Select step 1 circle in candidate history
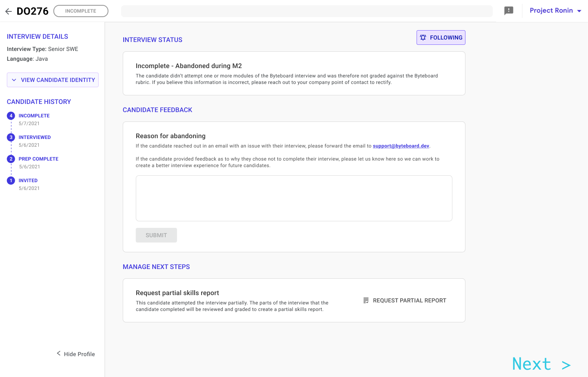 pyautogui.click(x=11, y=181)
